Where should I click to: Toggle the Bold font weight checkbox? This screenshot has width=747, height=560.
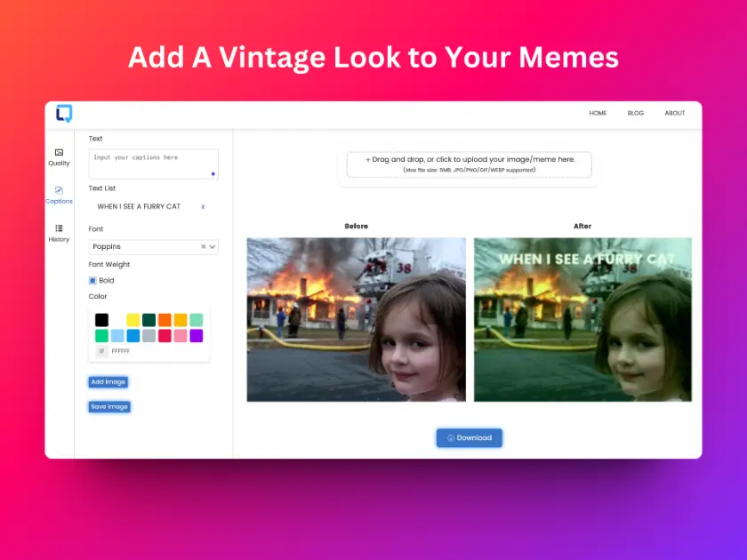click(92, 280)
